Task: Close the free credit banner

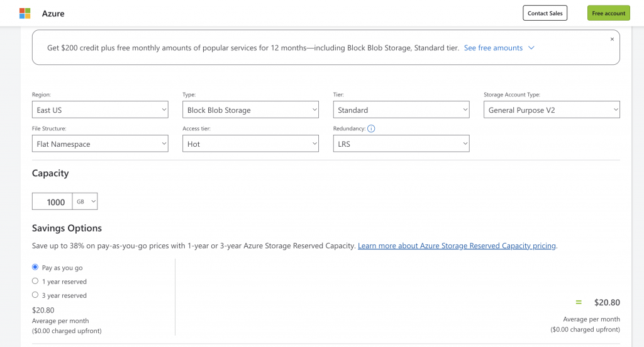Action: pos(612,39)
